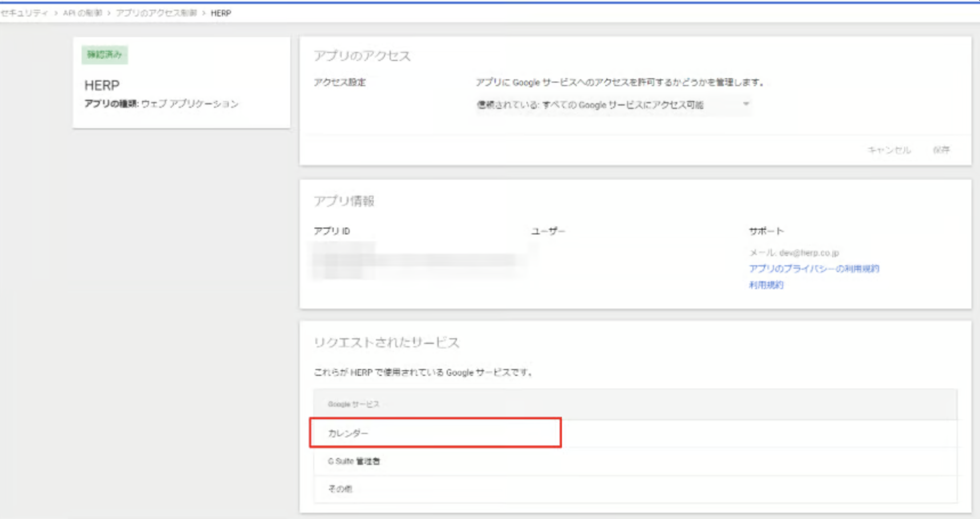Image resolution: width=980 pixels, height=519 pixels.
Task: Open アプリのプライバシーの利用規約 link
Action: coord(813,269)
